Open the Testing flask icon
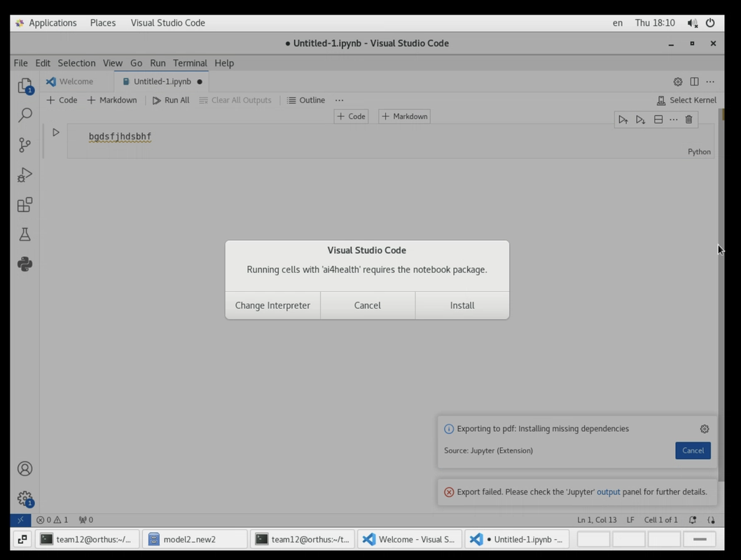The height and width of the screenshot is (560, 741). (x=25, y=234)
